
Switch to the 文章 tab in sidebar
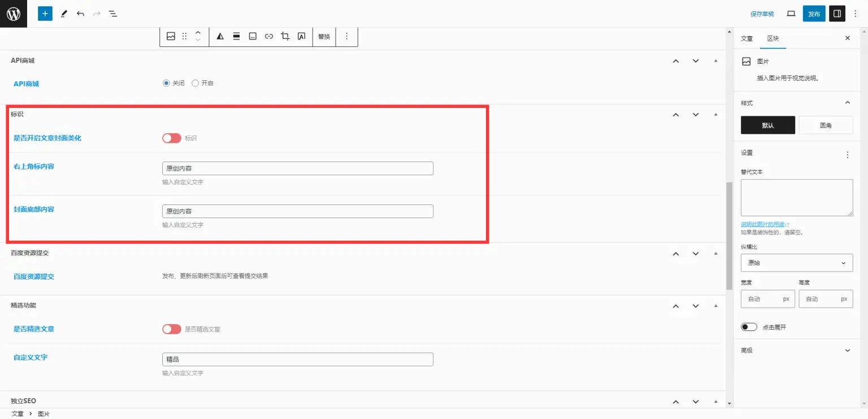pos(747,38)
